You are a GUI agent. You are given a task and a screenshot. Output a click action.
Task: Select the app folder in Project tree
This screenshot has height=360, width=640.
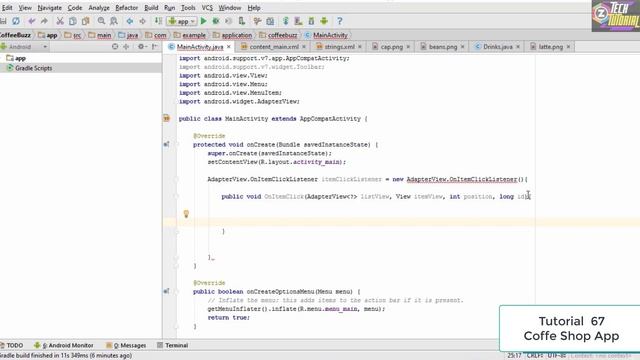coord(20,58)
